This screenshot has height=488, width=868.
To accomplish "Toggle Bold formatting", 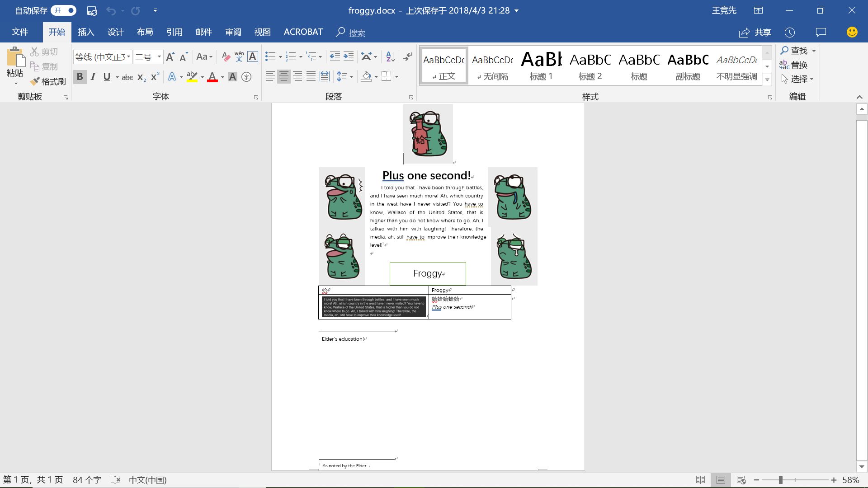I will coord(80,77).
